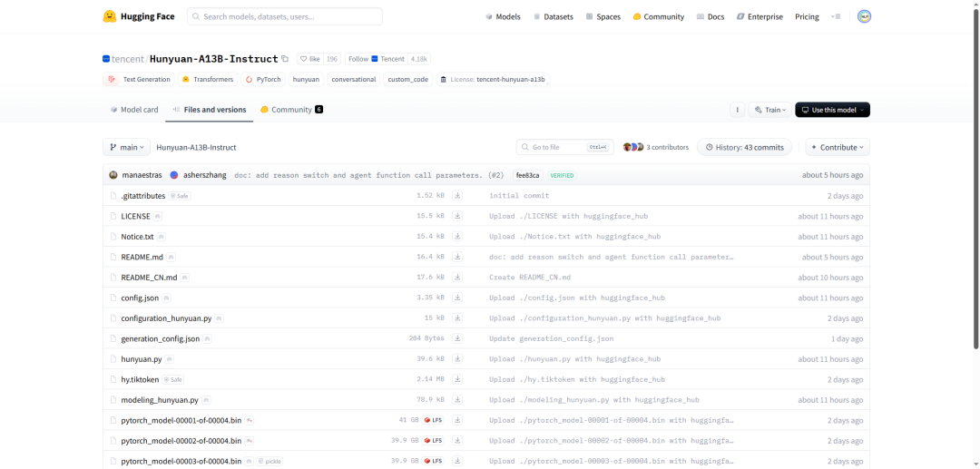Click the hunyuan tag
Screen dimensions: 980x469
tap(307, 79)
